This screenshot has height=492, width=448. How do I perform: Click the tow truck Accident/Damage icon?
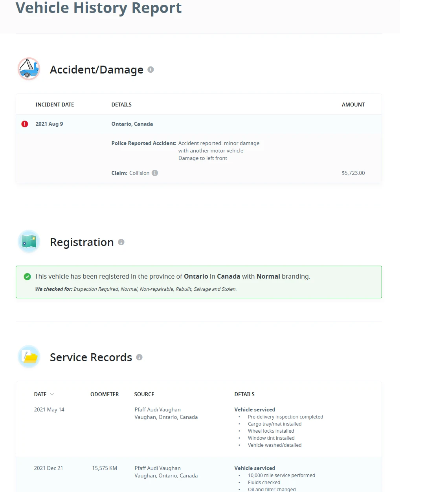29,69
